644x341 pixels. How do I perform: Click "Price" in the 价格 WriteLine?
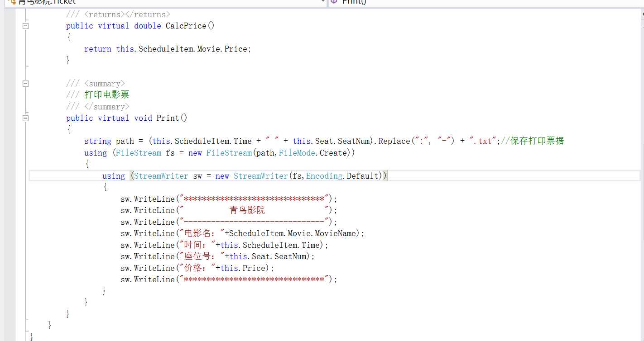tap(254, 268)
